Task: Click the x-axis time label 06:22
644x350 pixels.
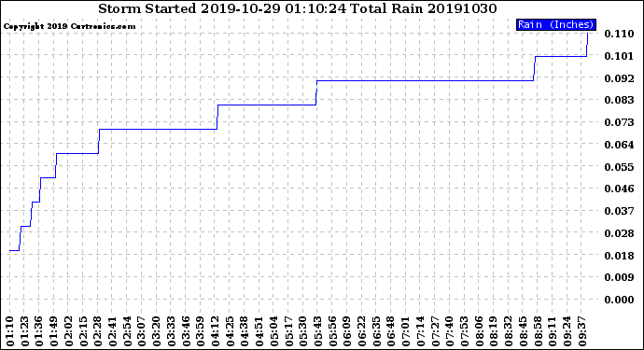Action: [362, 331]
